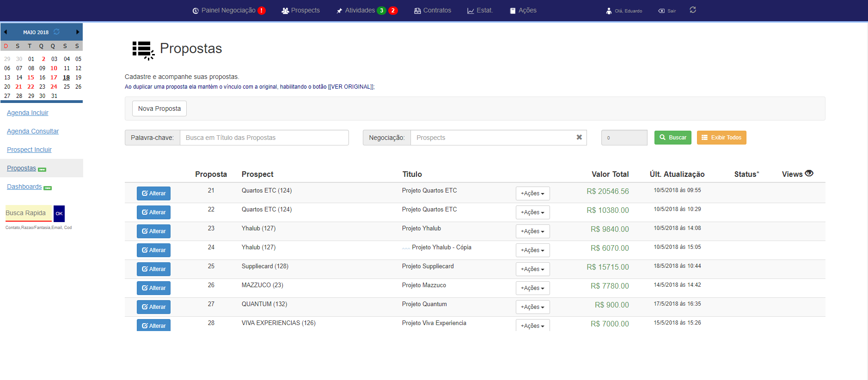Viewport: 868px width, 380px height.
Task: Click Alterar for QUANTUM proposta 27
Action: click(153, 307)
